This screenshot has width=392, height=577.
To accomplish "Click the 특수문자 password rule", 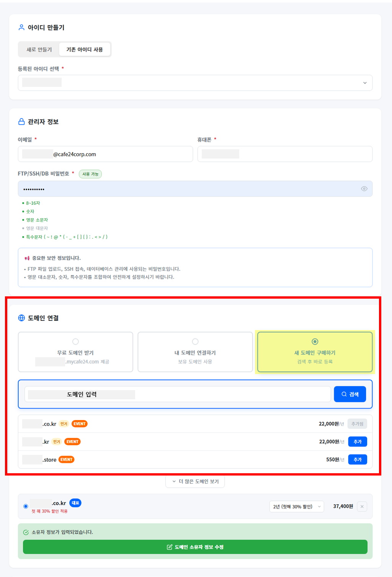I will 67,237.
